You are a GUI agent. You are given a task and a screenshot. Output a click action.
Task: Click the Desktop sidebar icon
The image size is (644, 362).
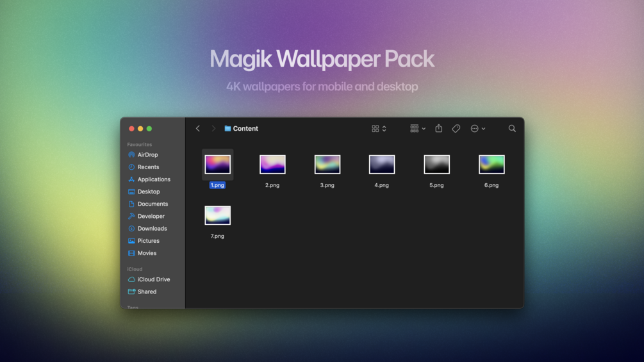[131, 192]
